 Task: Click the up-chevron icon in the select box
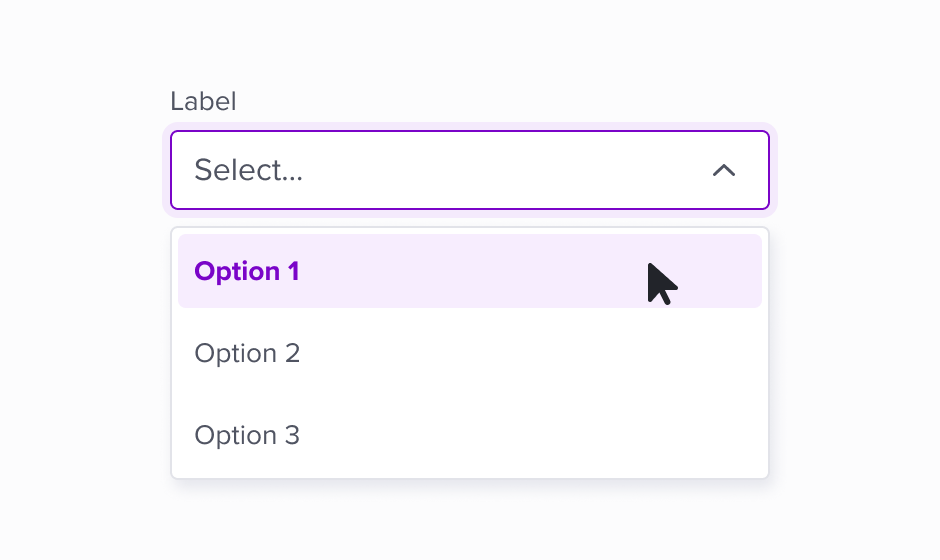click(x=724, y=170)
